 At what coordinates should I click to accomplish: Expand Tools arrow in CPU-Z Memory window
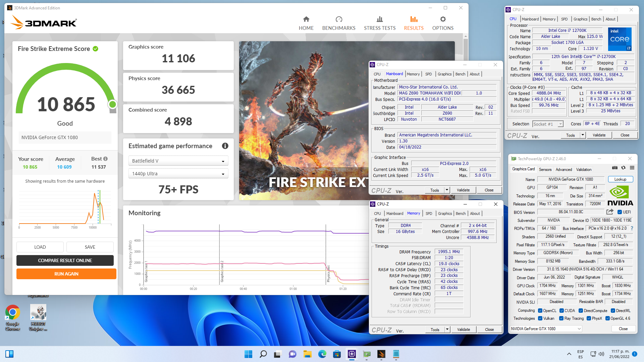click(x=447, y=329)
